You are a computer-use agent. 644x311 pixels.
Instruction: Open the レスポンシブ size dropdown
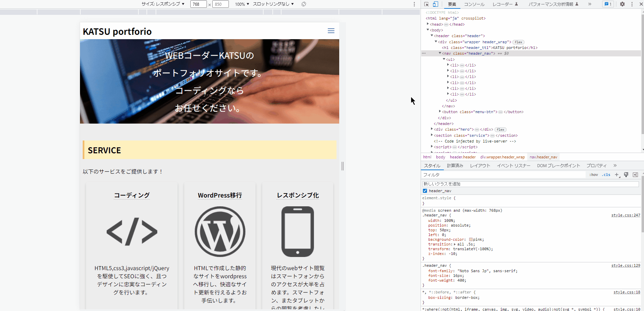coord(163,4)
